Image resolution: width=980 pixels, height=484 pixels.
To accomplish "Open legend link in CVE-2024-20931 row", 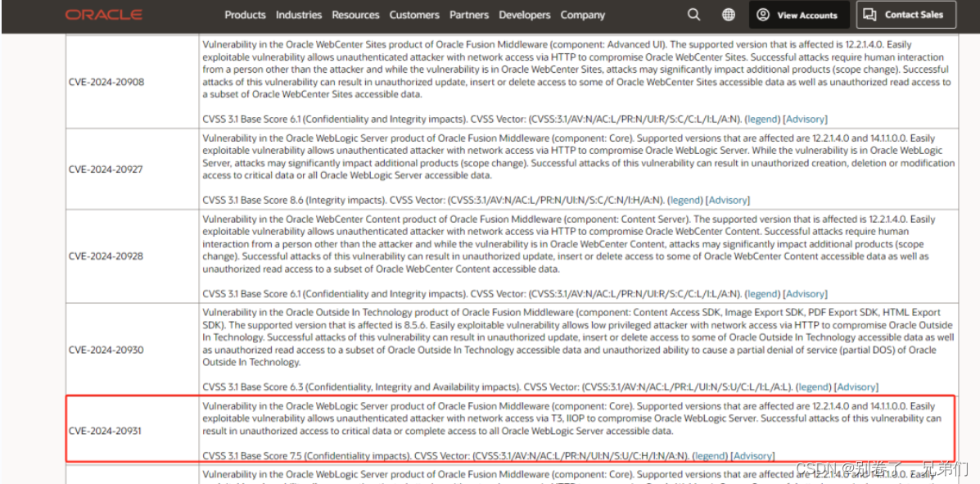I will [709, 456].
